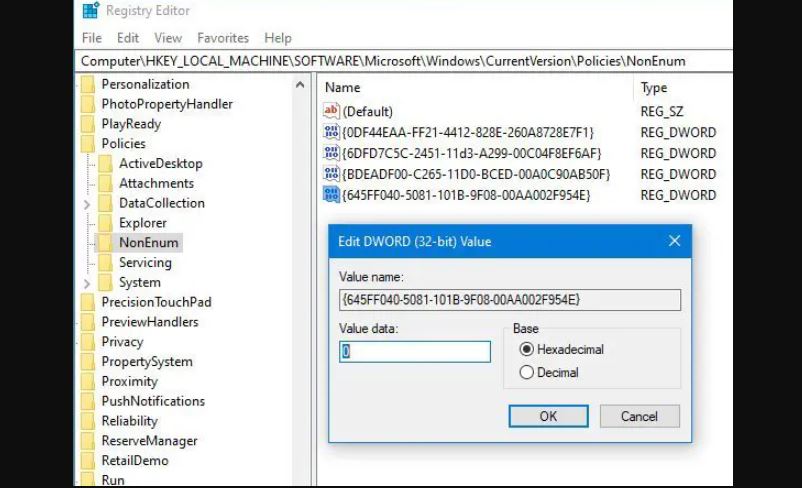Confirm the DWORD edit with OK
The height and width of the screenshot is (488, 802).
(x=548, y=416)
